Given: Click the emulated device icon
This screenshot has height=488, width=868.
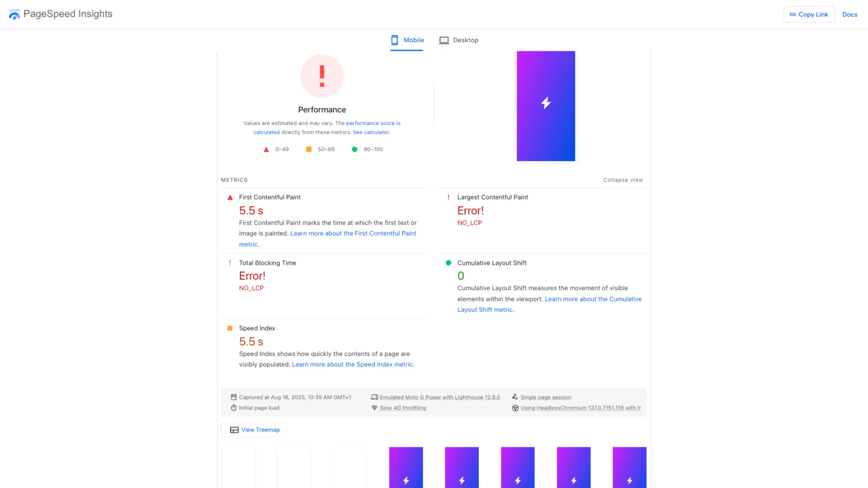Looking at the screenshot, I should tap(374, 397).
